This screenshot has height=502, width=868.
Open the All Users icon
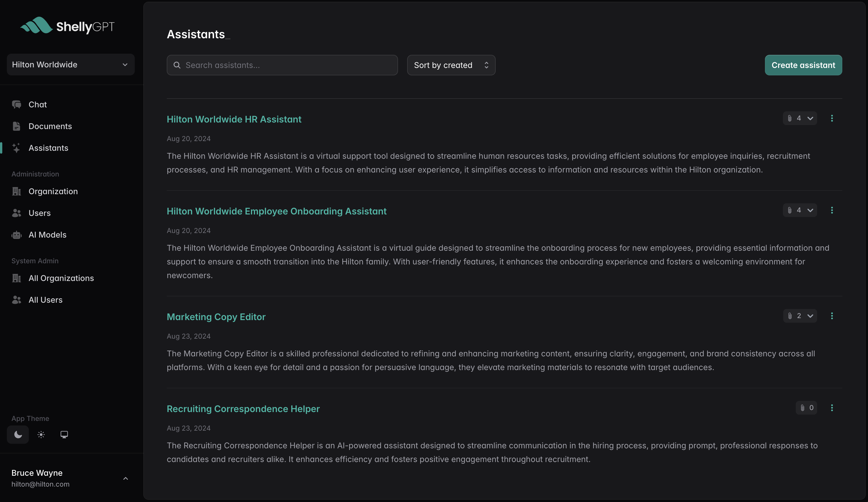17,300
